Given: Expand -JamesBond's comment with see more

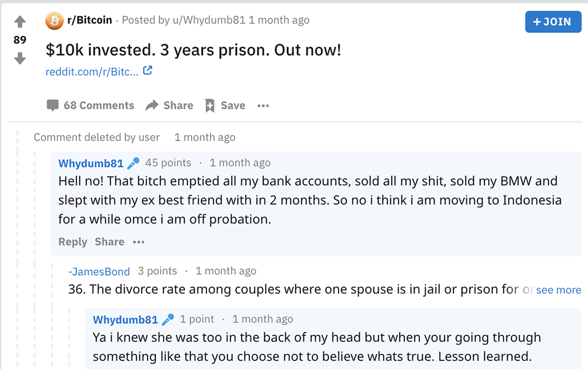Looking at the screenshot, I should 558,290.
